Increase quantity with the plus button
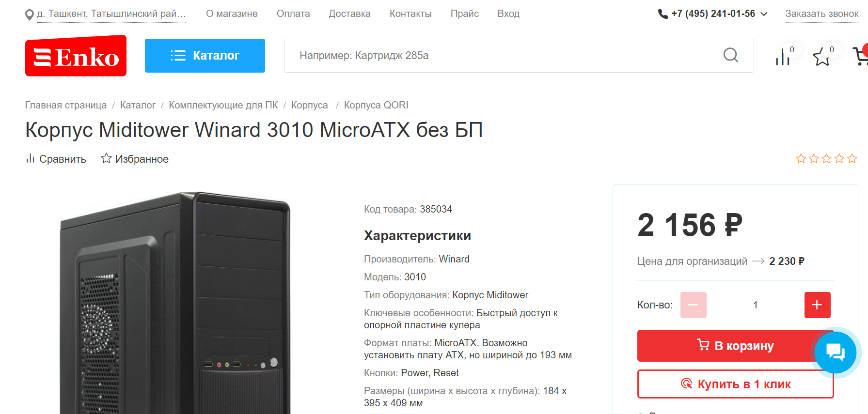Image resolution: width=868 pixels, height=414 pixels. 817,305
